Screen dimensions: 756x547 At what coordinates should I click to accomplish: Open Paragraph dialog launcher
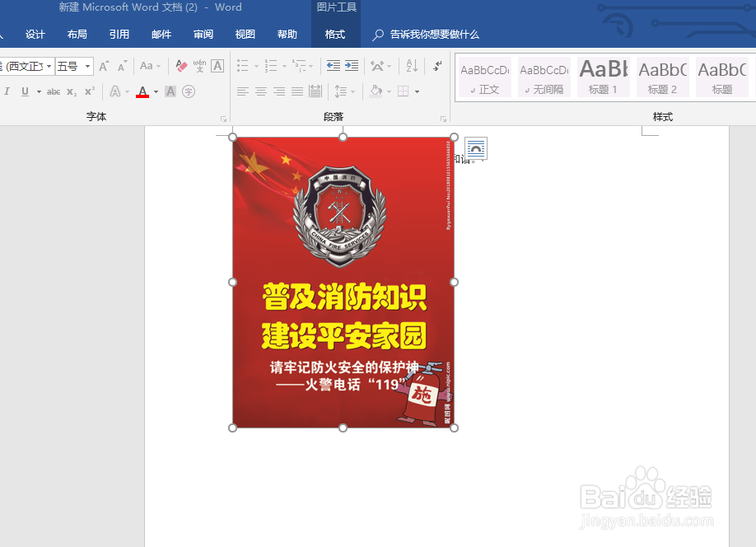(x=443, y=119)
